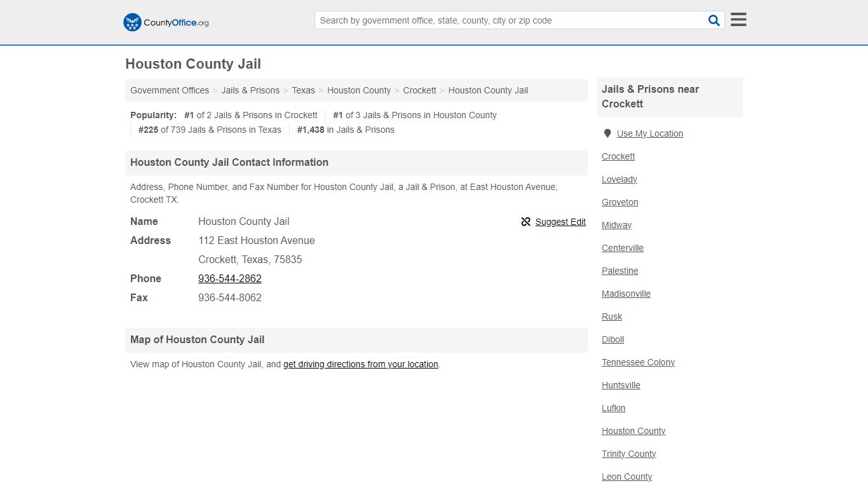868x488 pixels.
Task: Submit search with the magnifier icon
Action: coord(714,20)
